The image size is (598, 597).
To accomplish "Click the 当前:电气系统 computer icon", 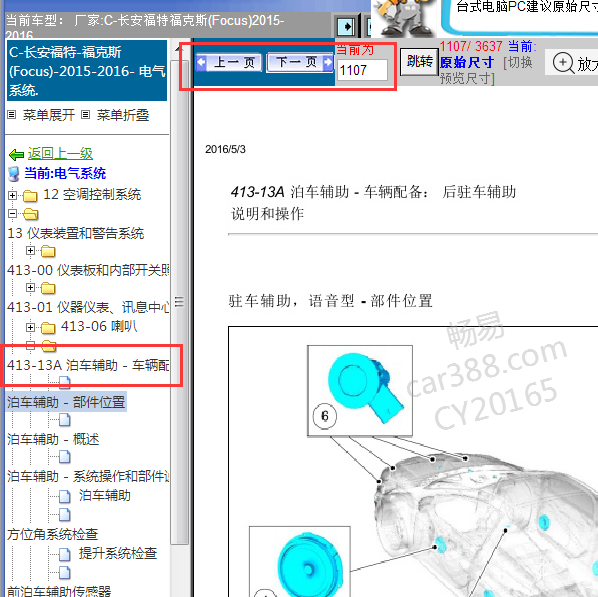I will tap(14, 174).
